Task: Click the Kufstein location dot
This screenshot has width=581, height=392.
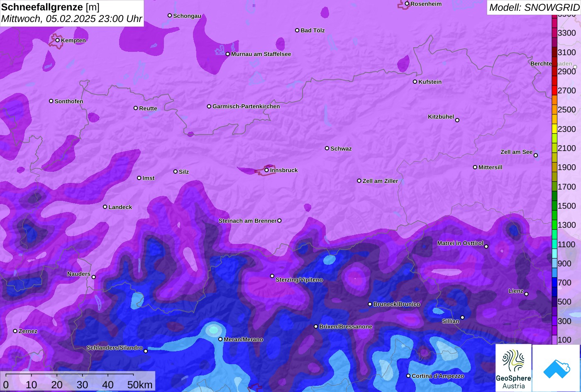Action: 415,82
